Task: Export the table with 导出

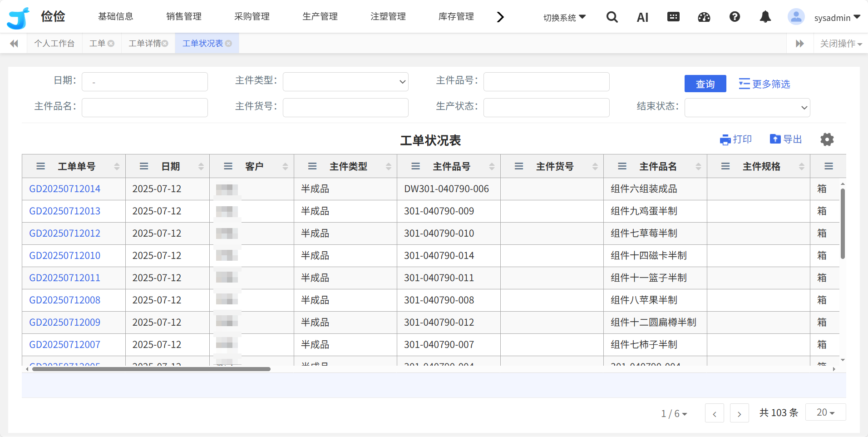Action: (x=786, y=139)
